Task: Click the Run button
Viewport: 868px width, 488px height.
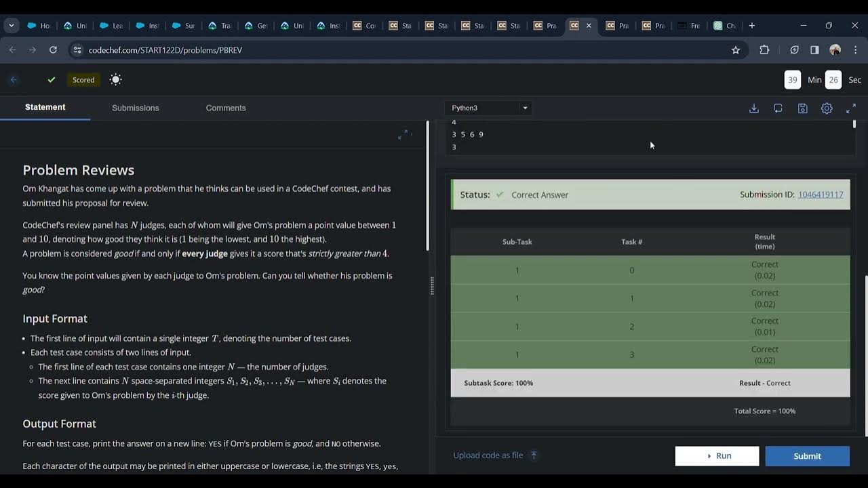Action: click(x=717, y=456)
